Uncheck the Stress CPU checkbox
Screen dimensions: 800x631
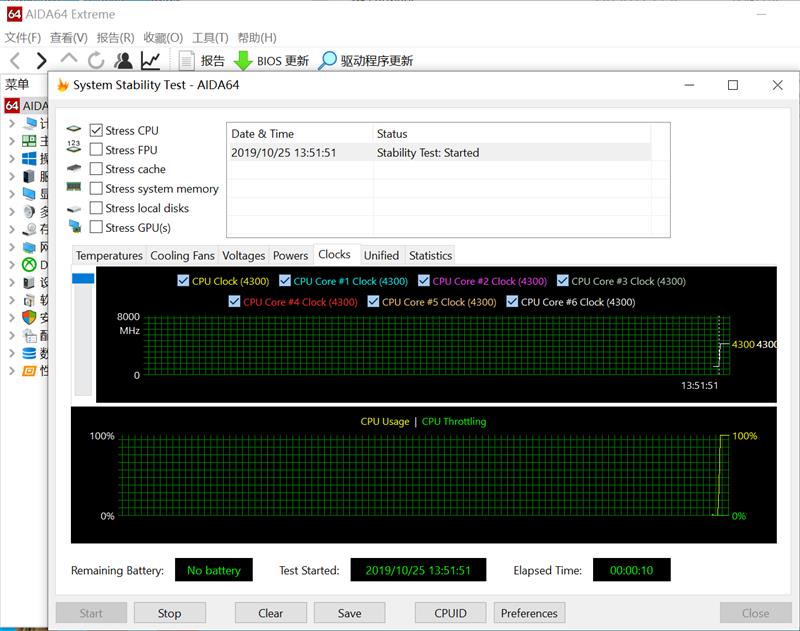(96, 130)
